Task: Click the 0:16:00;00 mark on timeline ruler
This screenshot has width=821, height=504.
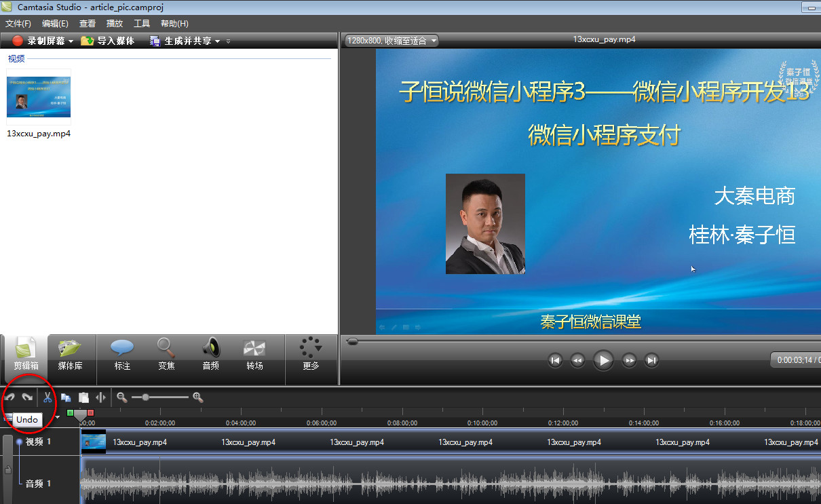Action: click(x=724, y=423)
